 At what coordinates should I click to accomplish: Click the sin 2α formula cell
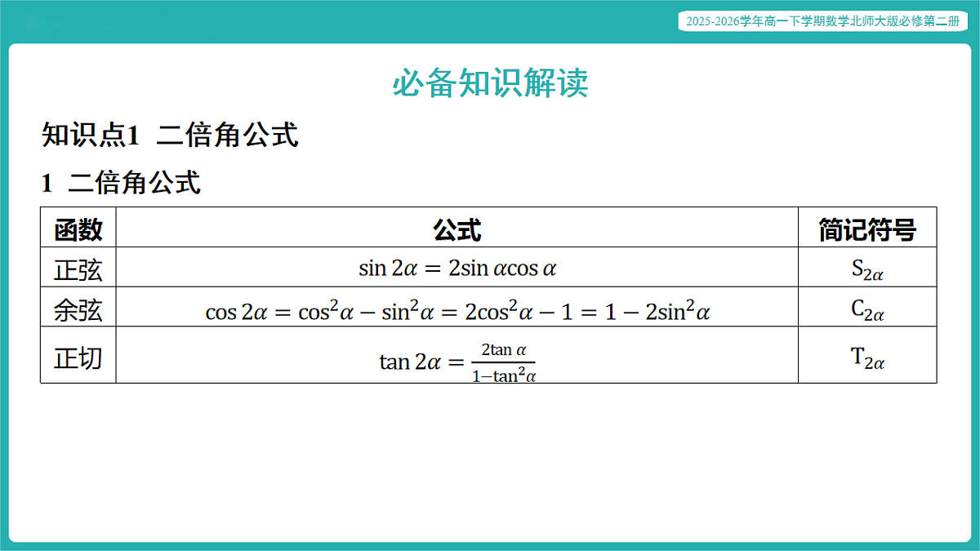click(457, 268)
